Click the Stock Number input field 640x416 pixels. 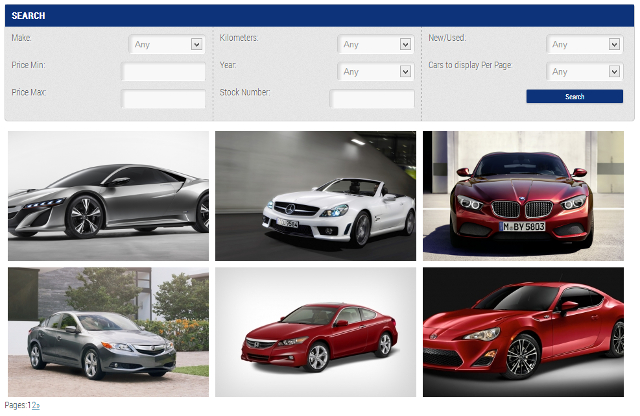372,99
